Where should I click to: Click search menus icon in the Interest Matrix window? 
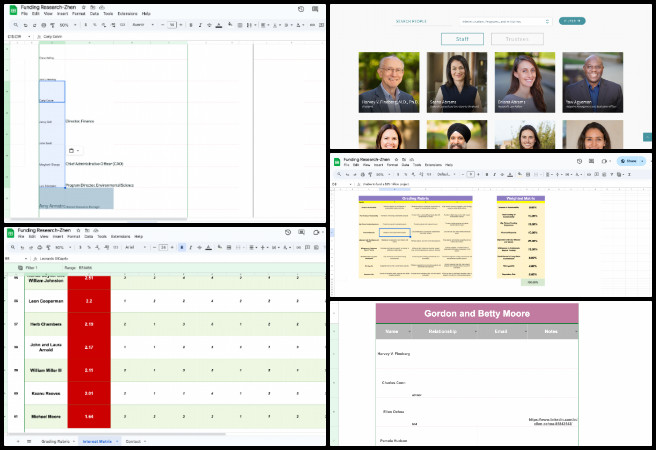click(x=13, y=248)
